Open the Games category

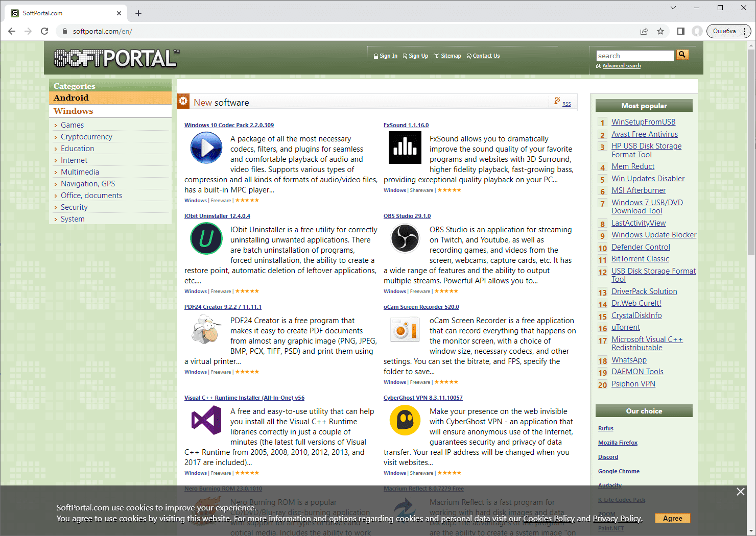click(72, 125)
